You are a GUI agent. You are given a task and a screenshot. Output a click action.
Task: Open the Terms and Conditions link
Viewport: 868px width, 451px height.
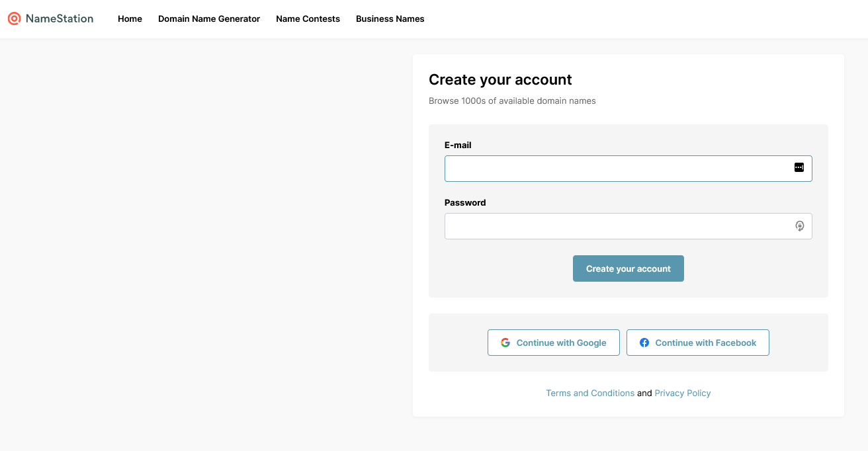click(x=590, y=393)
